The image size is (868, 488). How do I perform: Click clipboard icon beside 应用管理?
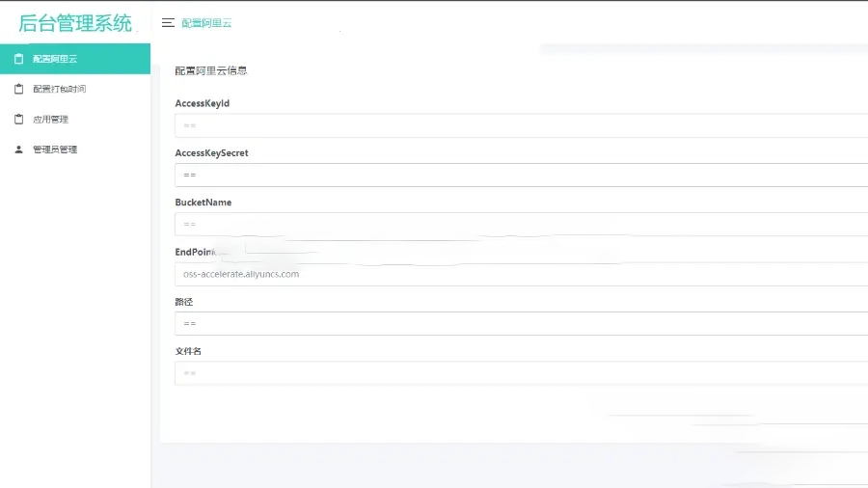tap(18, 120)
